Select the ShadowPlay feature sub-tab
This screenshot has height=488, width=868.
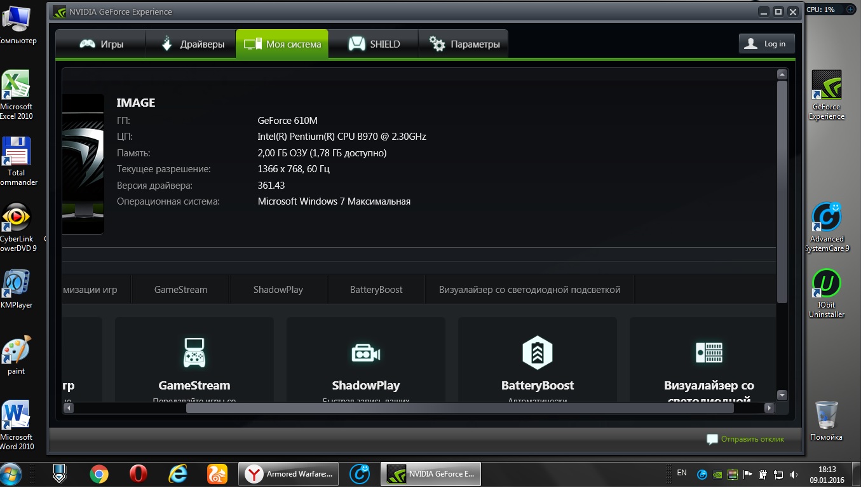(278, 290)
